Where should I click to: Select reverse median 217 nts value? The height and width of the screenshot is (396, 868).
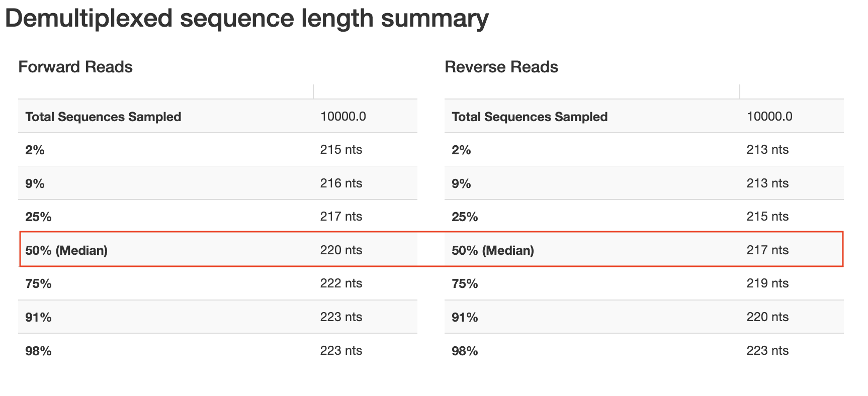(x=767, y=250)
